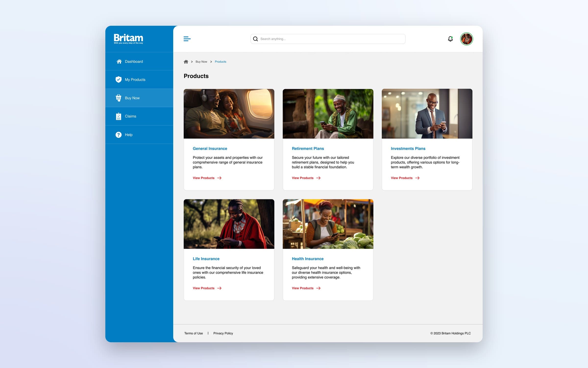This screenshot has height=368, width=588.
Task: Click arrow next to Life Insurance View Products
Action: pos(219,288)
